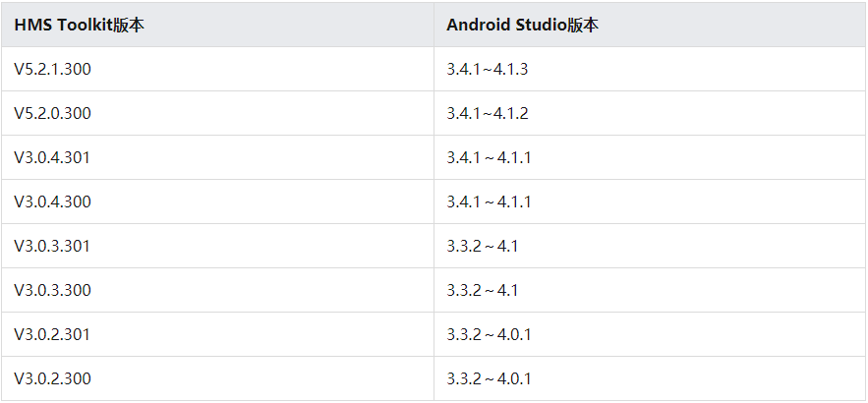
Task: Click the word Toolkit in the header
Action: [x=85, y=25]
